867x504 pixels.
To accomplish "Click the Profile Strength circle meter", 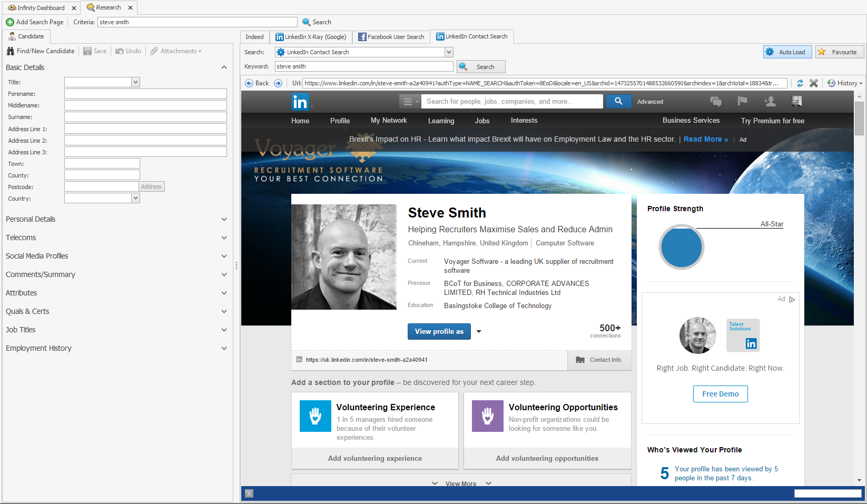I will pyautogui.click(x=682, y=247).
